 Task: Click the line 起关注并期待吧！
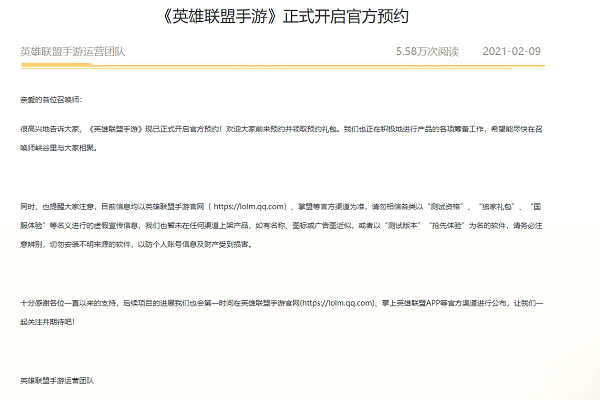(x=47, y=322)
